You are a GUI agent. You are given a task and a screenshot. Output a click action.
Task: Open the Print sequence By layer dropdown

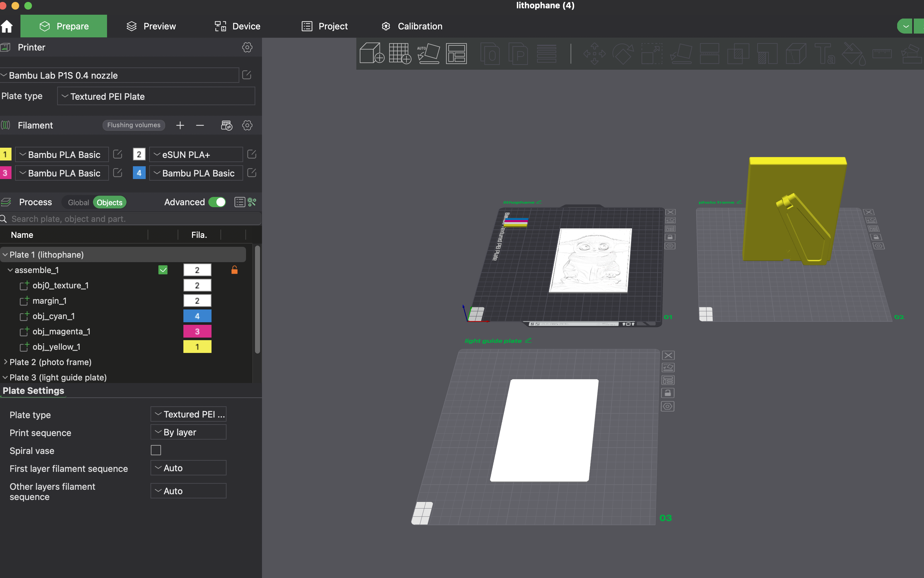click(188, 432)
